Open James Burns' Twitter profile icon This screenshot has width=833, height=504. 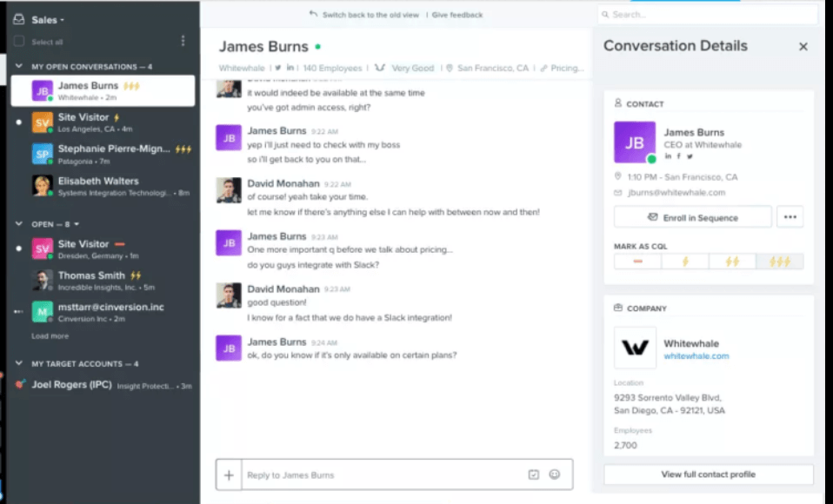click(690, 156)
